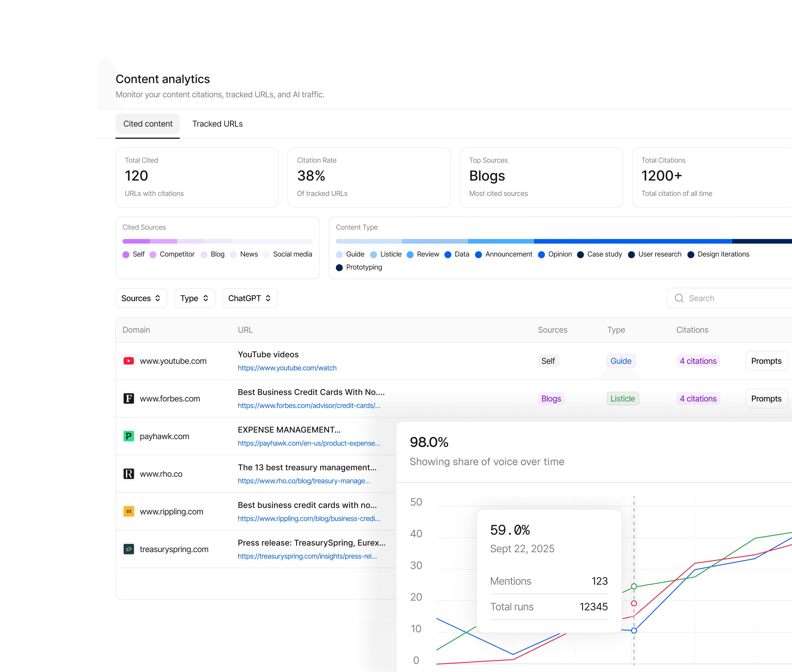Expand the Type filter dropdown
The width and height of the screenshot is (792, 672).
click(194, 298)
